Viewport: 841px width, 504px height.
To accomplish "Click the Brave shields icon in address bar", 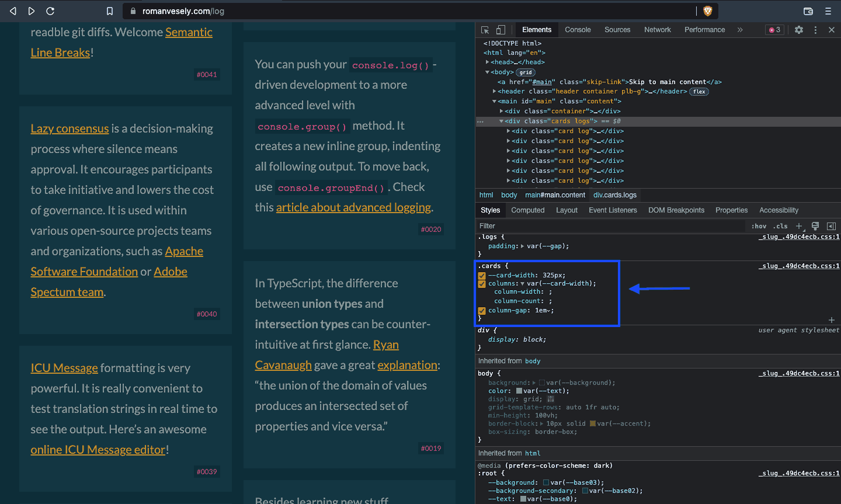I will pos(707,11).
